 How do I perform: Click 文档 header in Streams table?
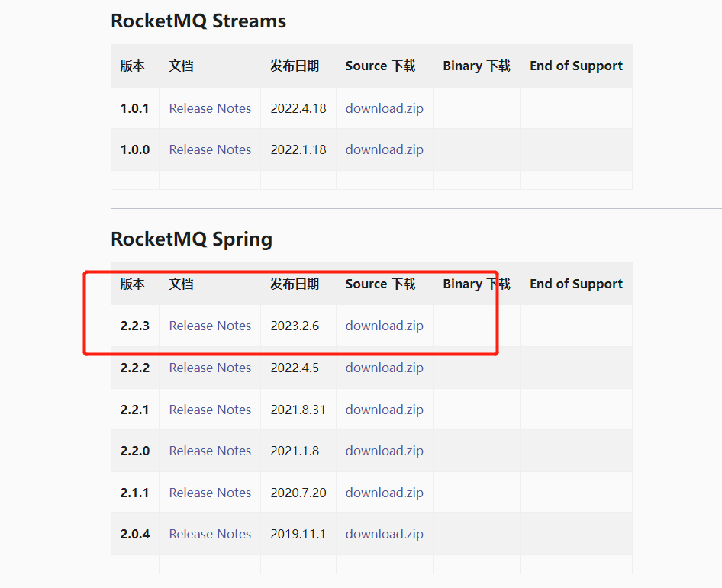point(182,66)
